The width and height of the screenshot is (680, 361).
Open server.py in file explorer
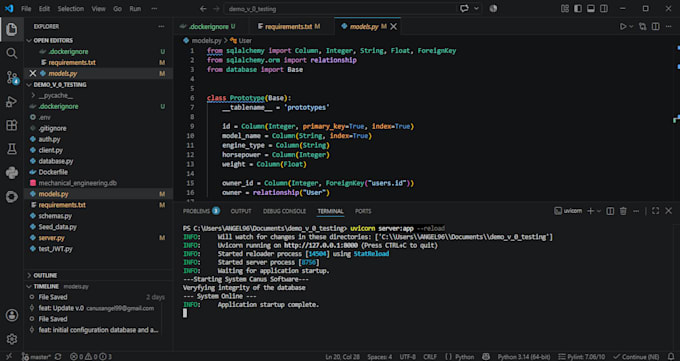[x=51, y=238]
